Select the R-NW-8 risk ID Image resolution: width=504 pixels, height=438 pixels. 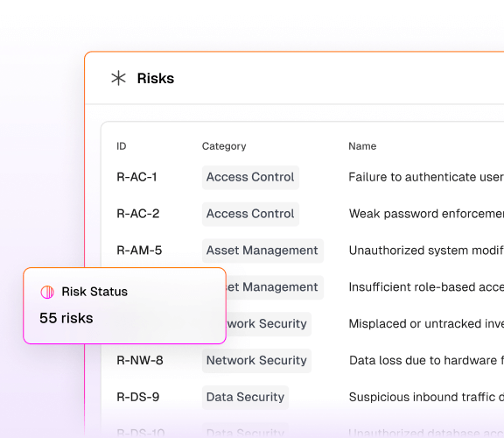pos(140,360)
